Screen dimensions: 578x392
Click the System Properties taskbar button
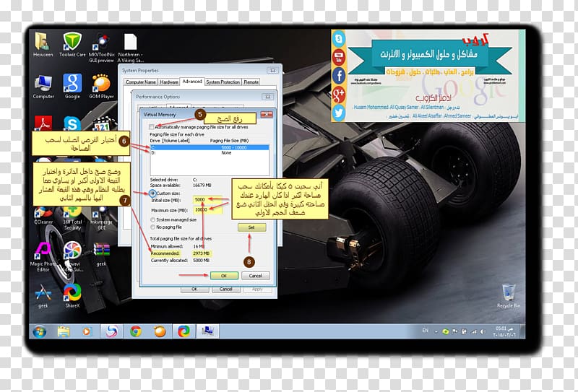[x=207, y=331]
